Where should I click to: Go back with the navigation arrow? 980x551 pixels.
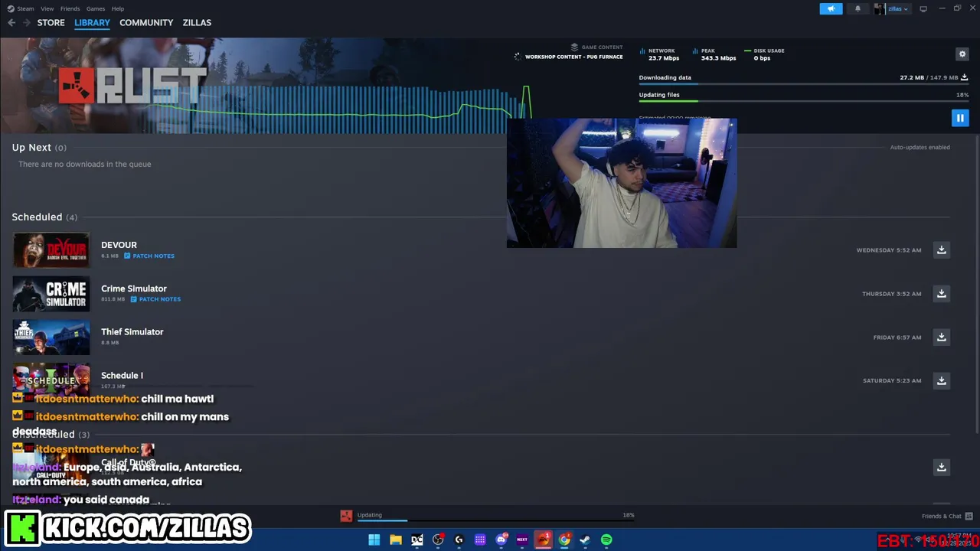click(11, 23)
